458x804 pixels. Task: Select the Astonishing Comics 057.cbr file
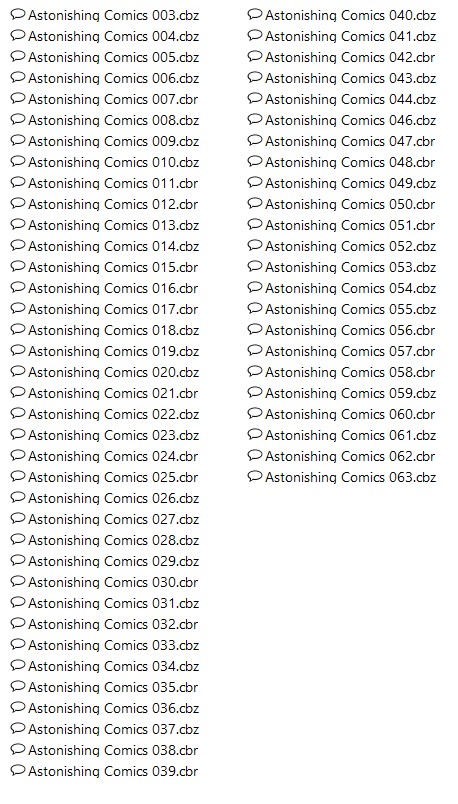(350, 351)
